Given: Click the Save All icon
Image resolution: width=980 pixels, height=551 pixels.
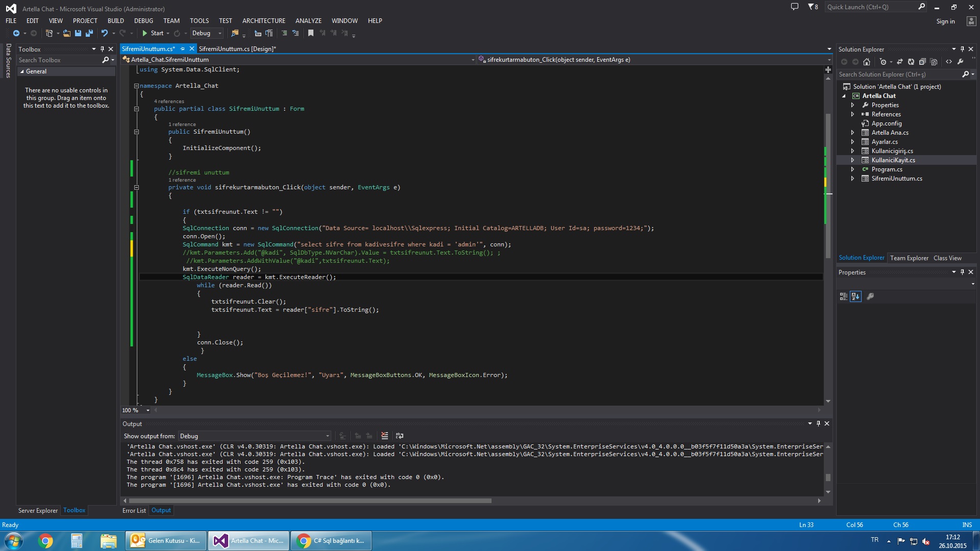Looking at the screenshot, I should click(x=89, y=33).
